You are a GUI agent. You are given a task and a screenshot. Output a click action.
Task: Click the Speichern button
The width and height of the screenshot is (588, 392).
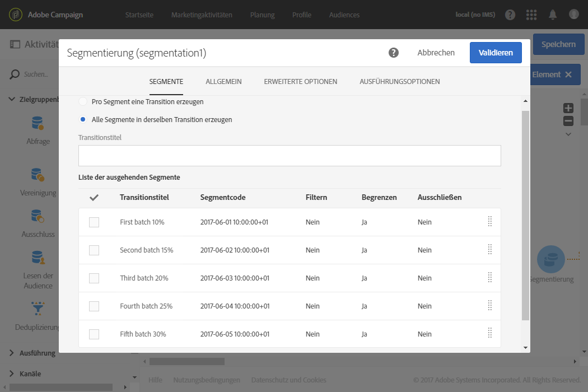(x=558, y=44)
